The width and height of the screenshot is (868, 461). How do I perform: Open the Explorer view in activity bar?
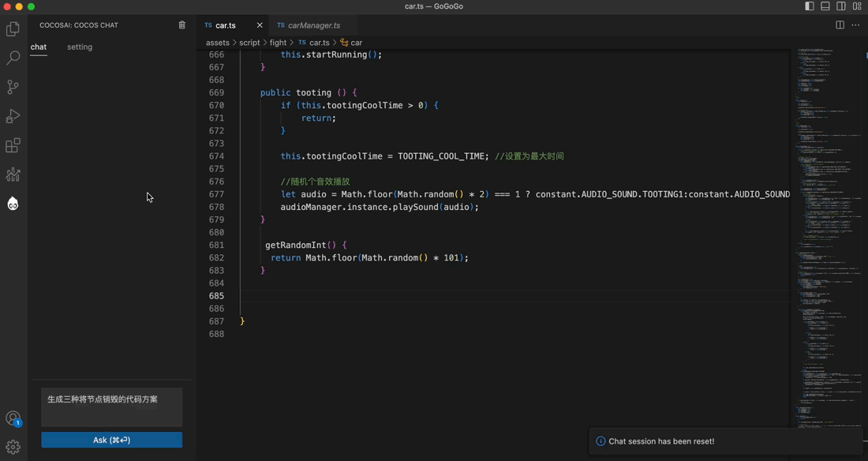[x=13, y=28]
